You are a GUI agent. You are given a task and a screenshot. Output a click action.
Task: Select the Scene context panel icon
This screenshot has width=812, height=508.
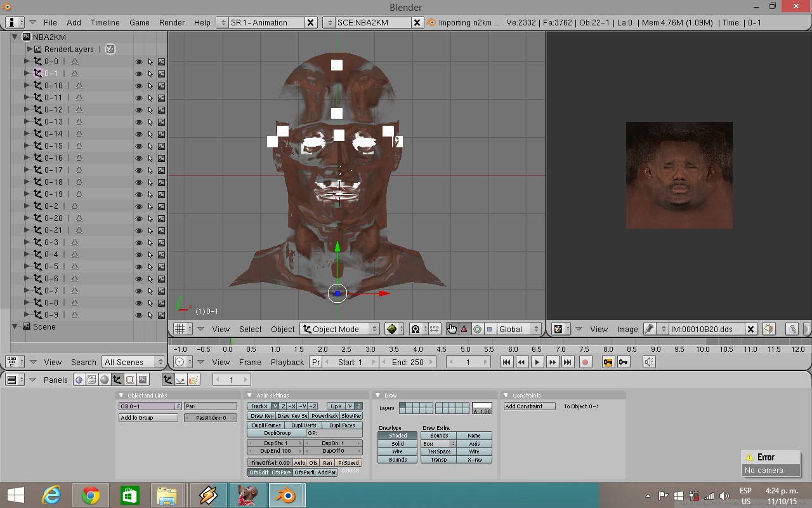pos(143,380)
